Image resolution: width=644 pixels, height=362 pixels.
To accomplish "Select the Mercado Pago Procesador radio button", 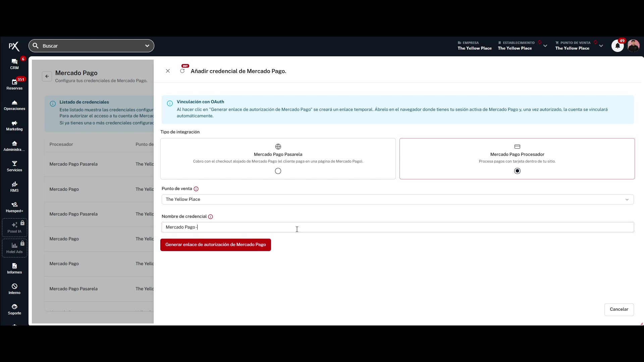I will coord(517,171).
